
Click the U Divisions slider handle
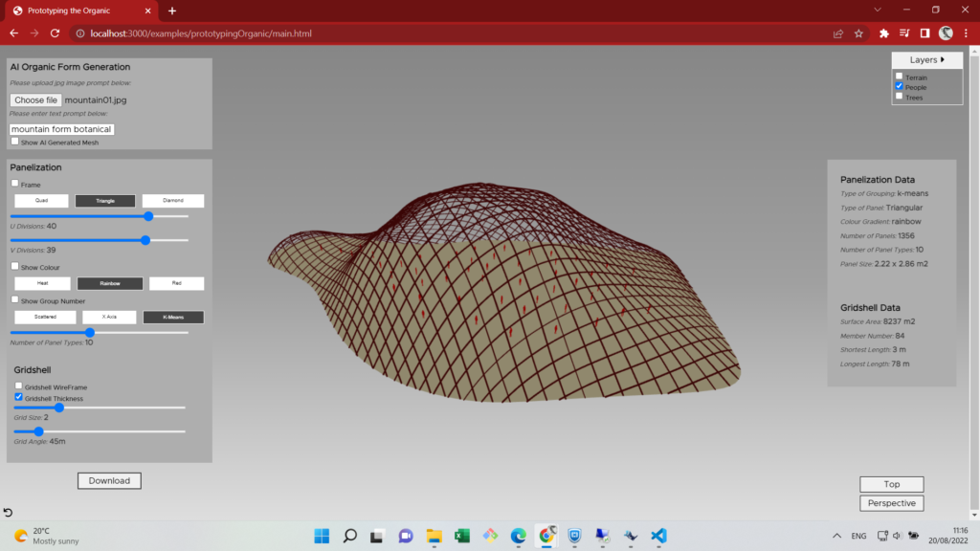tap(148, 216)
